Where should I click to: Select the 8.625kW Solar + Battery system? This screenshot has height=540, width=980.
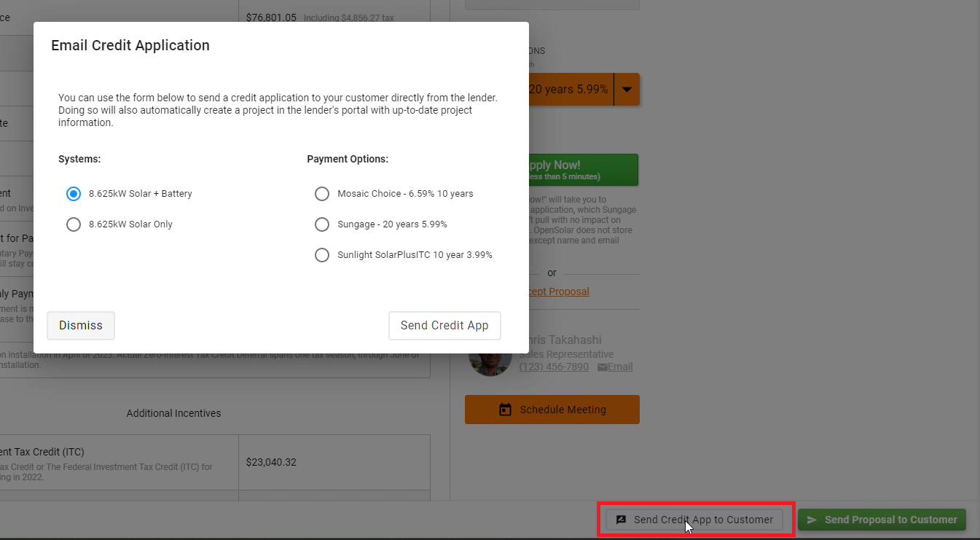73,194
